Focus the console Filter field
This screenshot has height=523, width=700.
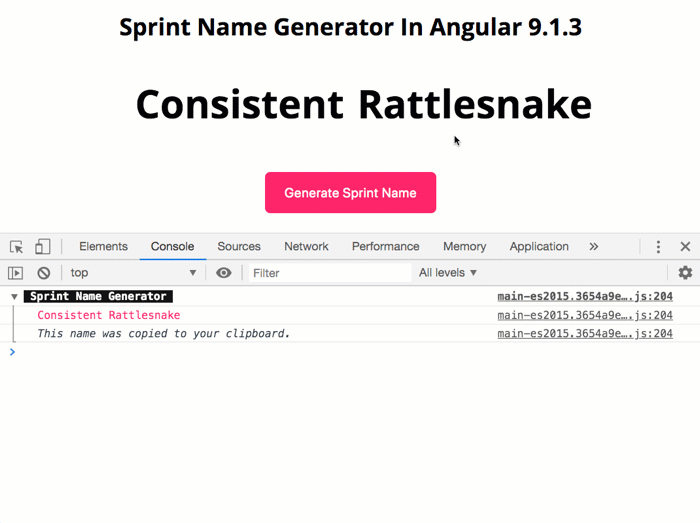click(x=330, y=273)
